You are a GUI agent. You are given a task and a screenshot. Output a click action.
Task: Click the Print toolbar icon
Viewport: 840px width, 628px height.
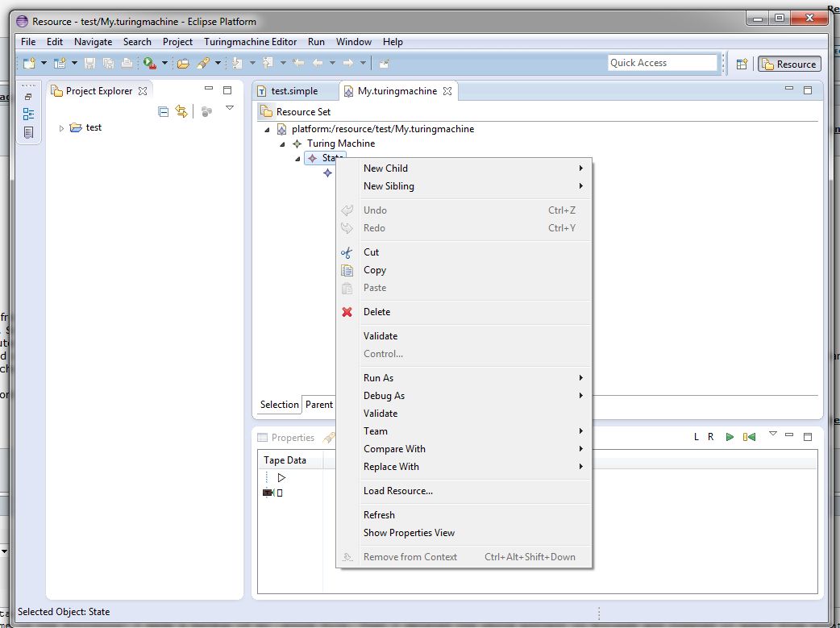tap(127, 63)
